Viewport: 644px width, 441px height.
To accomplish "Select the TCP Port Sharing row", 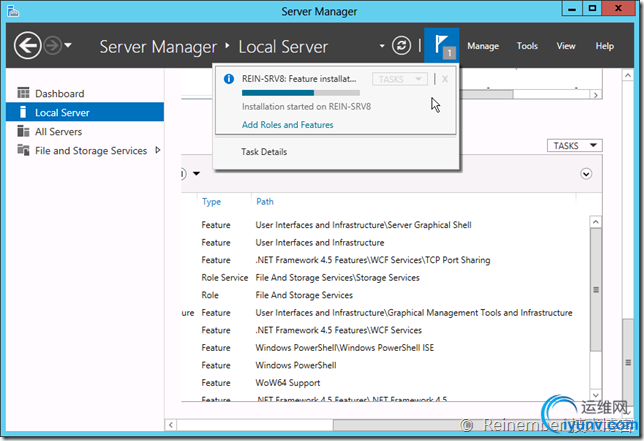I will tap(384, 260).
